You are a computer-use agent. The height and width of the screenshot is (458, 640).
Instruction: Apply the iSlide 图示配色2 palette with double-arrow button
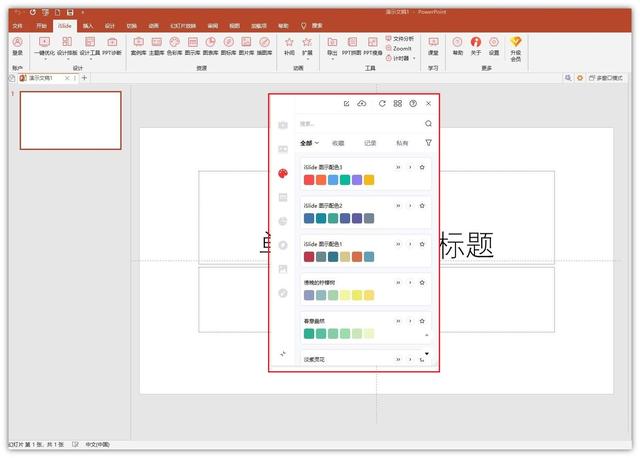tap(398, 205)
